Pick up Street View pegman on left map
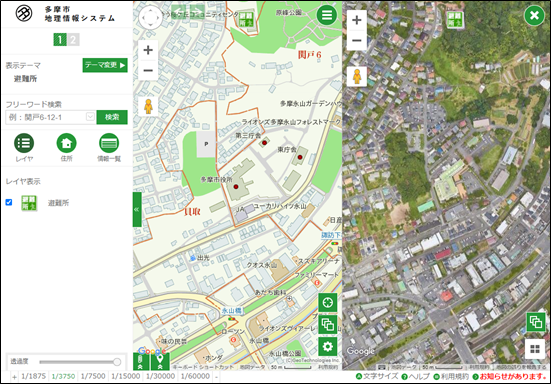 point(148,106)
